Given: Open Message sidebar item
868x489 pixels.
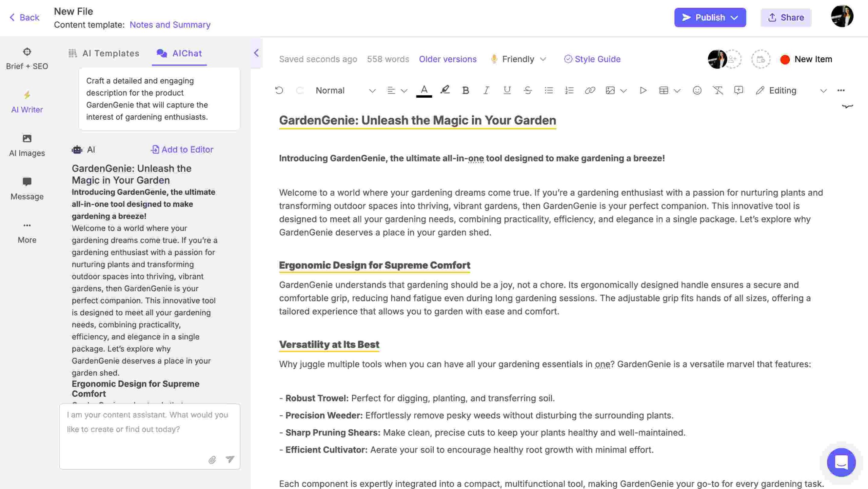Looking at the screenshot, I should pos(27,189).
